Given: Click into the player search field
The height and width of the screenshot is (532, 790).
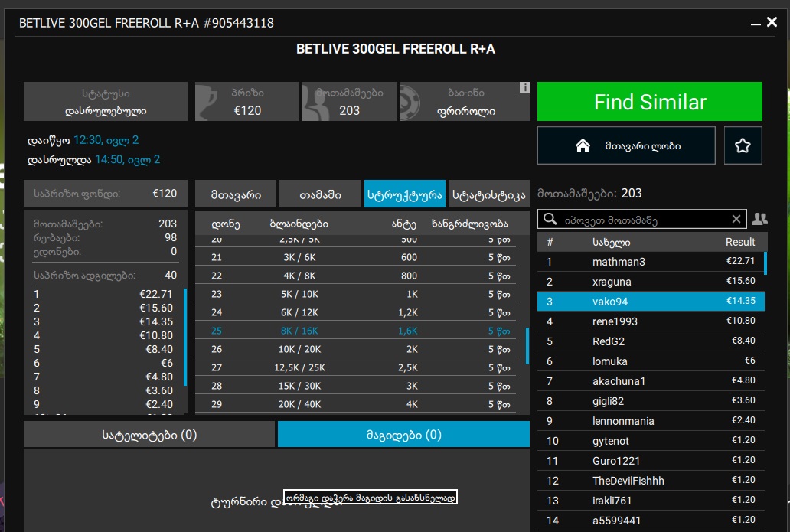Looking at the screenshot, I should [x=642, y=219].
